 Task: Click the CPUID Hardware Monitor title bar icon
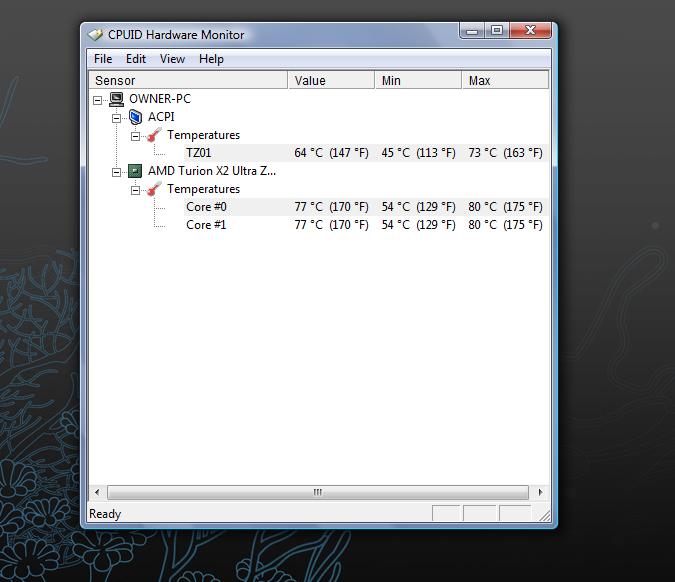(x=96, y=35)
